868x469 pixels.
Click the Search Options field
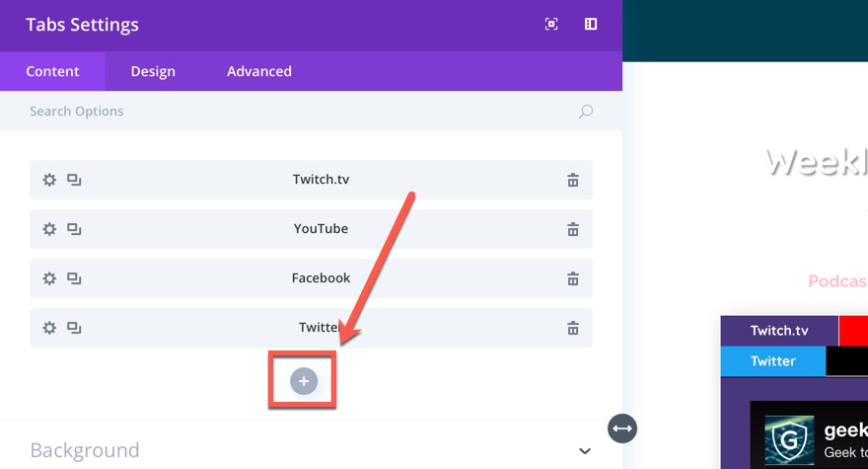[296, 112]
